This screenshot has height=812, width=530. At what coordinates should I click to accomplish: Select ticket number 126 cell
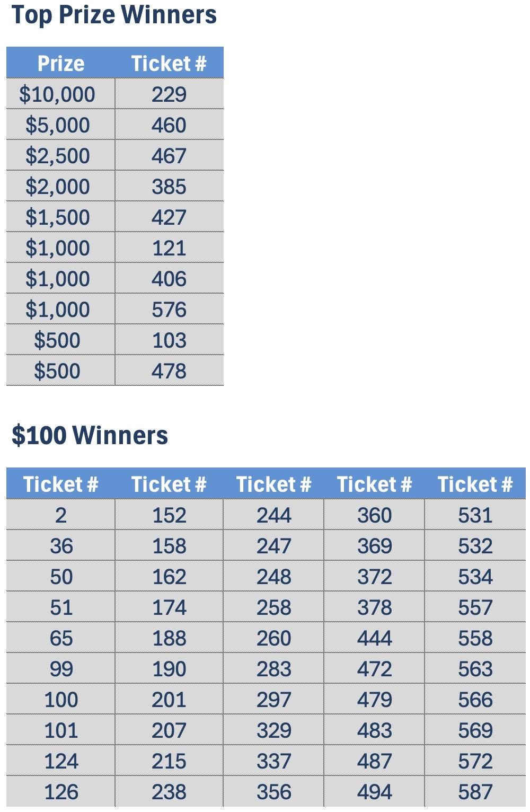tap(61, 792)
